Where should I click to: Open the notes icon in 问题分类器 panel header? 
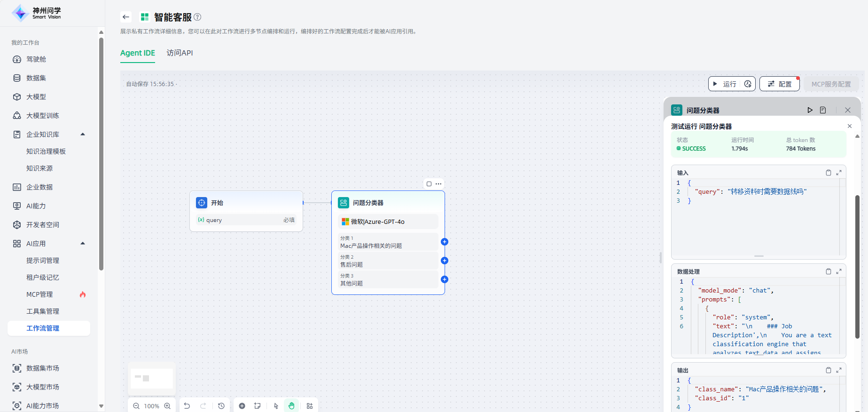[x=823, y=110]
